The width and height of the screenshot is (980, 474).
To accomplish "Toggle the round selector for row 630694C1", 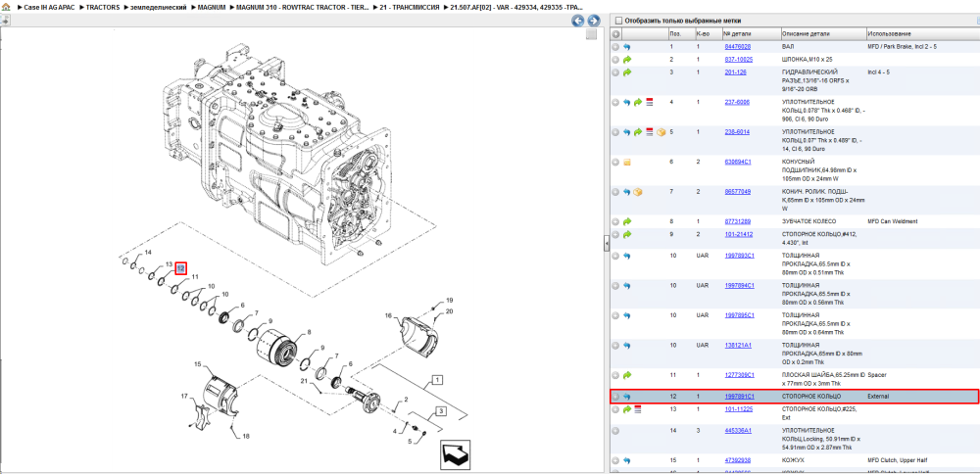I will click(615, 162).
